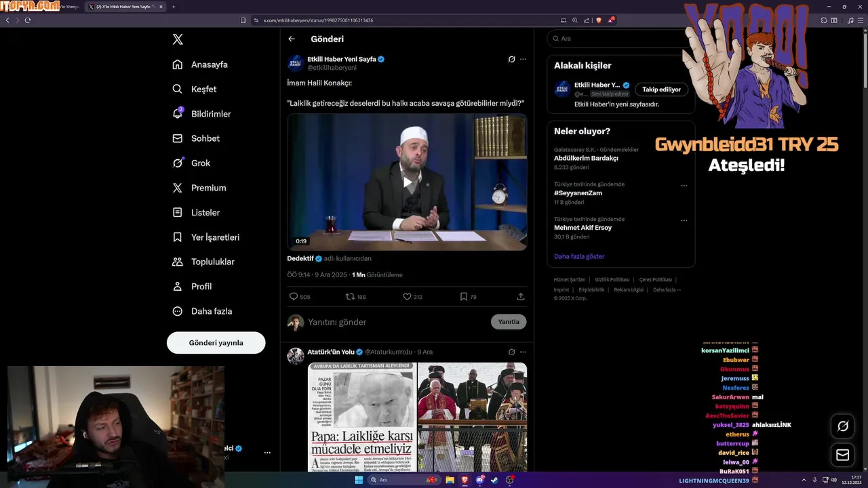Click the Ara search box on X
This screenshot has width=868, height=488.
tap(620, 39)
